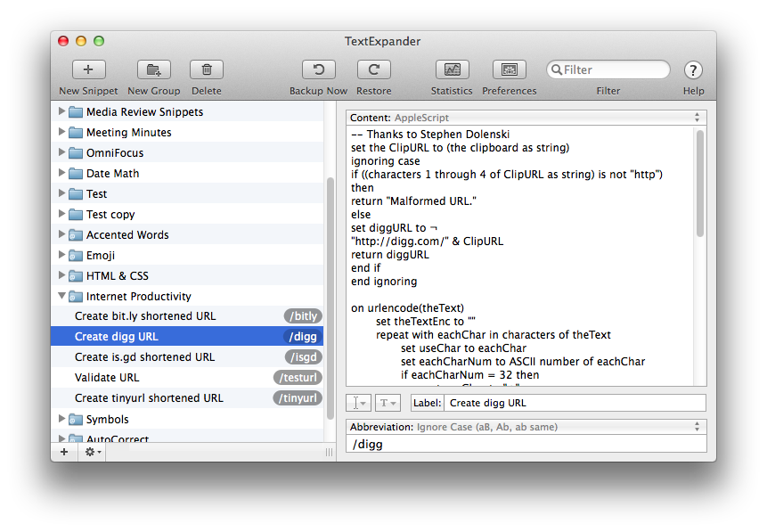Select the Test copy folder icon
The height and width of the screenshot is (532, 767).
76,215
